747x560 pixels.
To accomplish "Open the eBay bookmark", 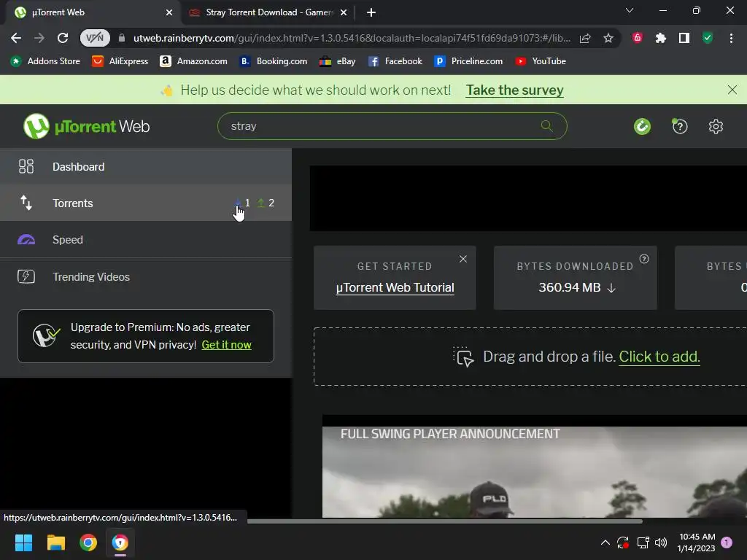I will [337, 61].
